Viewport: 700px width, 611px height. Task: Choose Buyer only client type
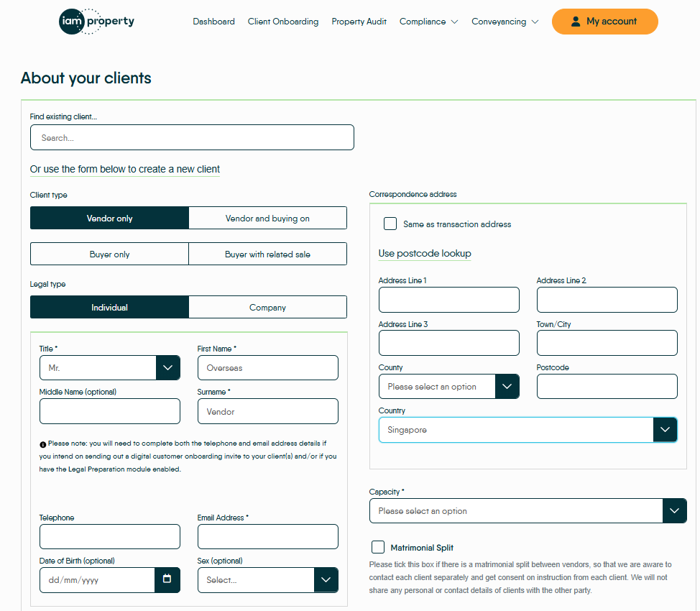(x=109, y=254)
